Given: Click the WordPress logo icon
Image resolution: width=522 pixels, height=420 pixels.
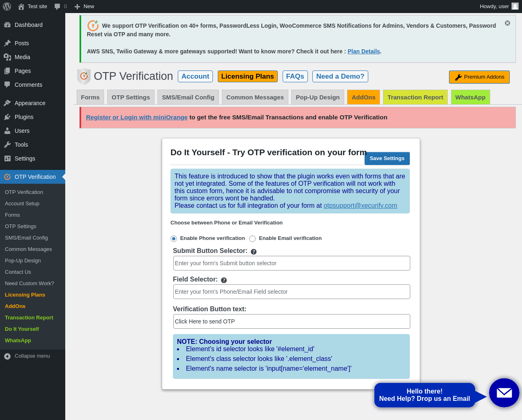Looking at the screenshot, I should coord(7,7).
